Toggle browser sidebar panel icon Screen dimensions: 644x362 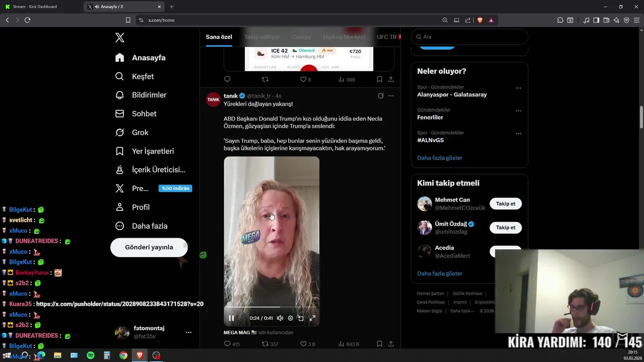596,20
